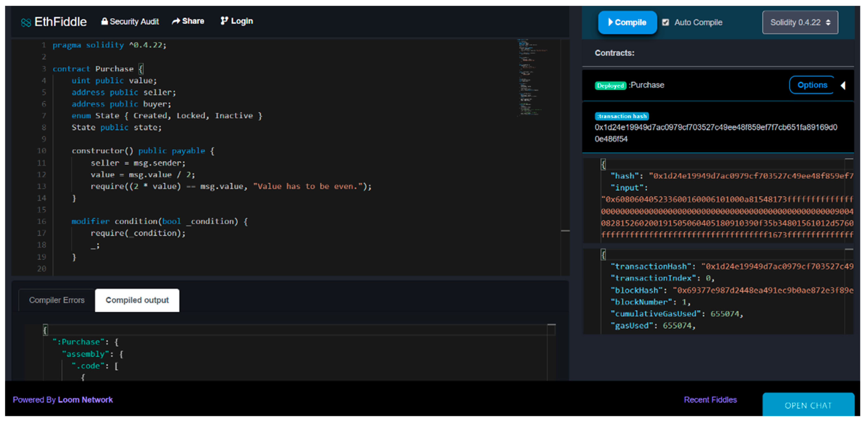Select the Compiled output tab
Screen dimensions: 868x423
coord(137,300)
